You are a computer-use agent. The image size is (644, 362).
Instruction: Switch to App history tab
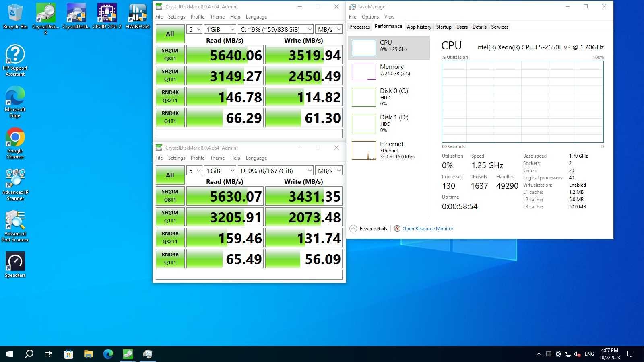pyautogui.click(x=419, y=27)
